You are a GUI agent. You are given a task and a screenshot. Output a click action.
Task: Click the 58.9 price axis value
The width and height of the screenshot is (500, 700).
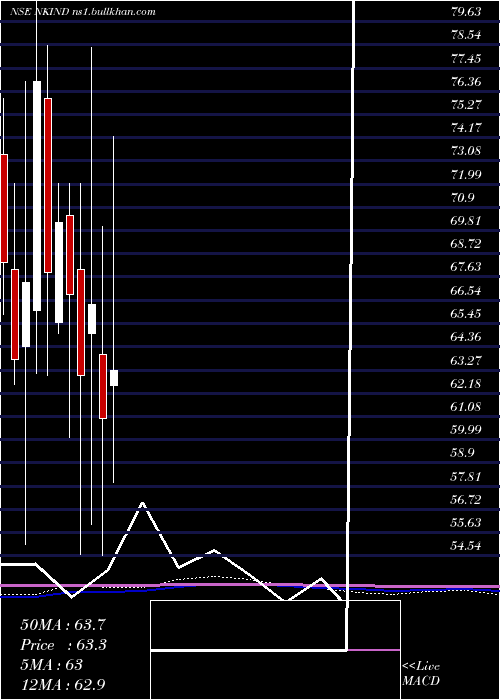click(462, 453)
